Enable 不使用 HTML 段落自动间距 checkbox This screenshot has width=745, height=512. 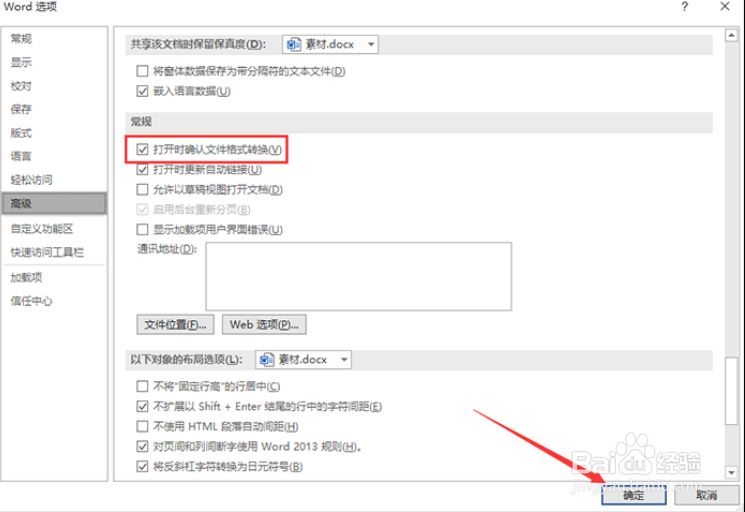[x=142, y=427]
